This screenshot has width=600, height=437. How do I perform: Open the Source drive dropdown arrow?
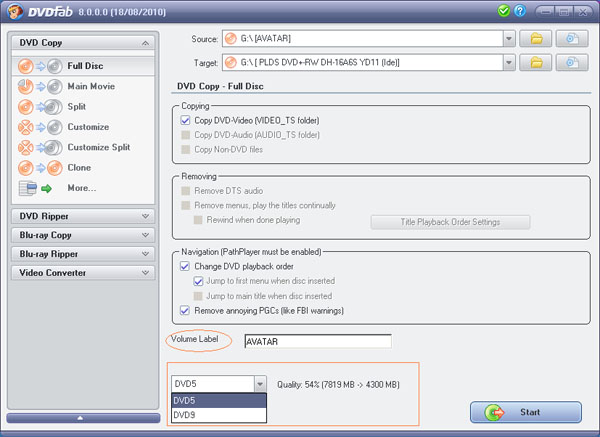(x=509, y=39)
